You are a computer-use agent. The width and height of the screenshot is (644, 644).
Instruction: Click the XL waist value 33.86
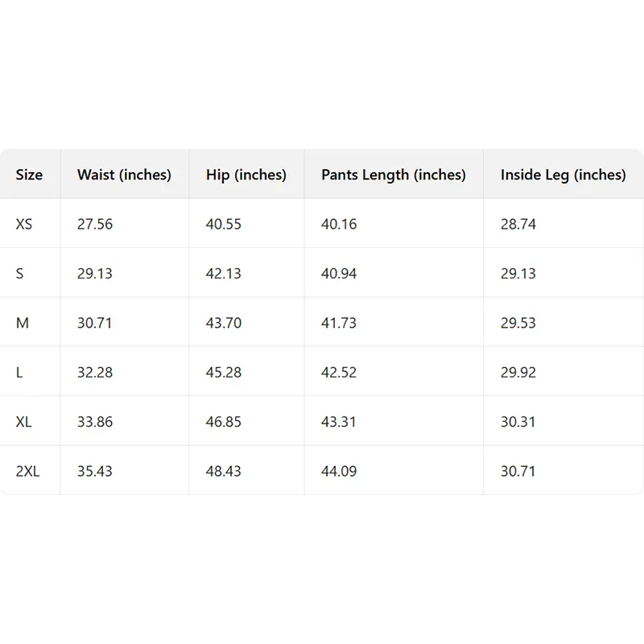[x=95, y=422]
